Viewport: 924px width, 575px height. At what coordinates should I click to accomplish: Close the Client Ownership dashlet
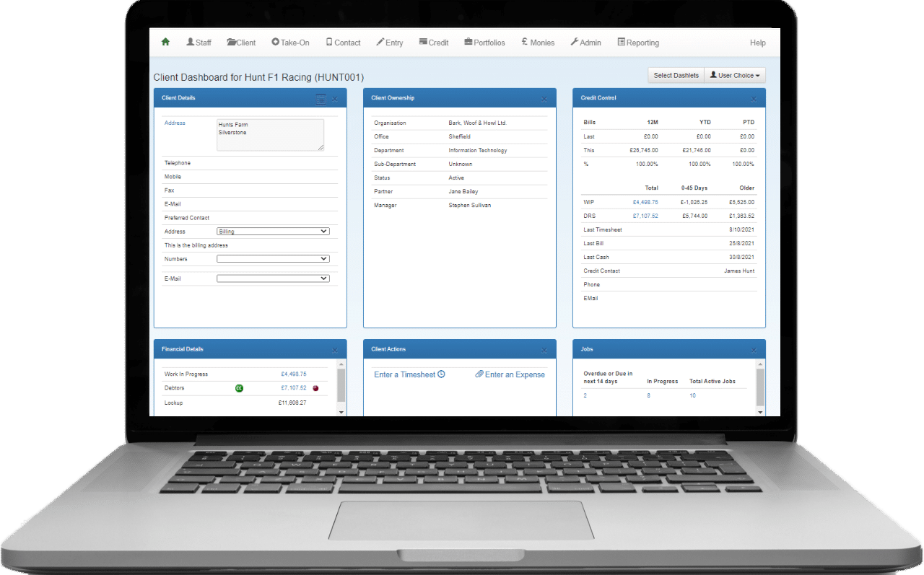pyautogui.click(x=544, y=100)
